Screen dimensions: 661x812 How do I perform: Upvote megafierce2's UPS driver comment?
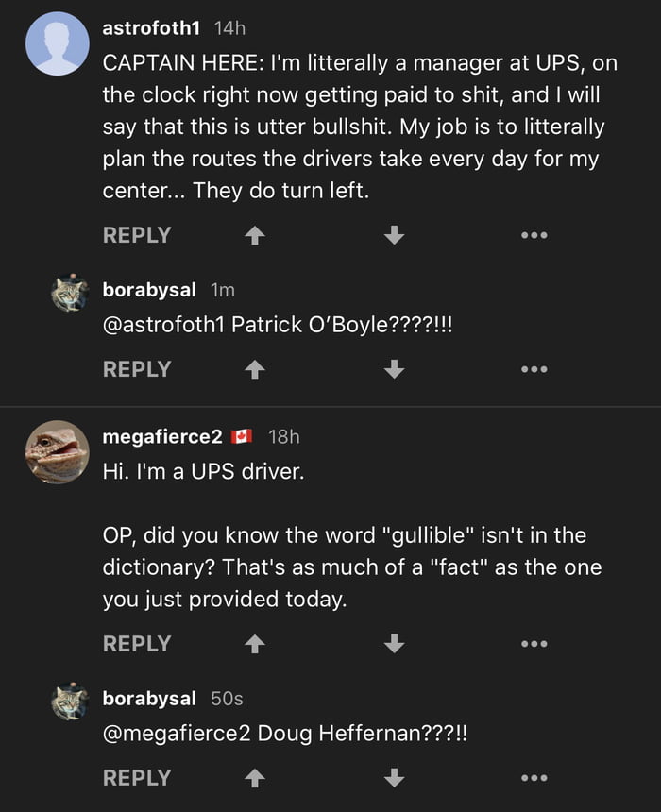(253, 644)
